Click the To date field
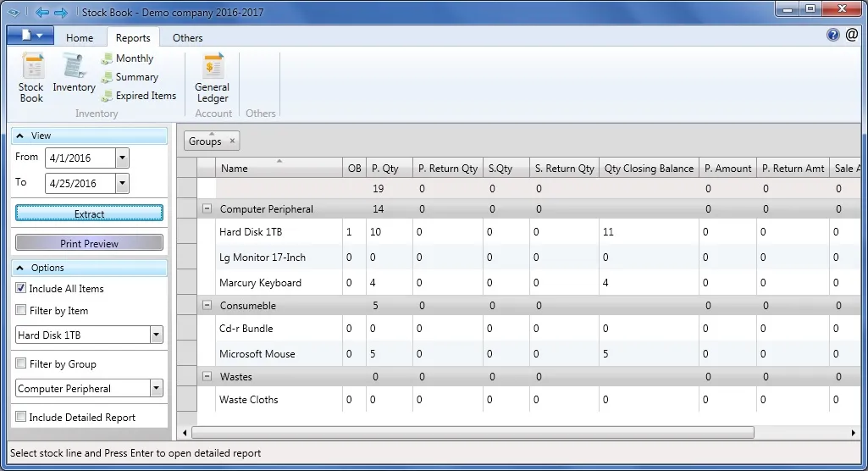This screenshot has width=868, height=471. [80, 183]
